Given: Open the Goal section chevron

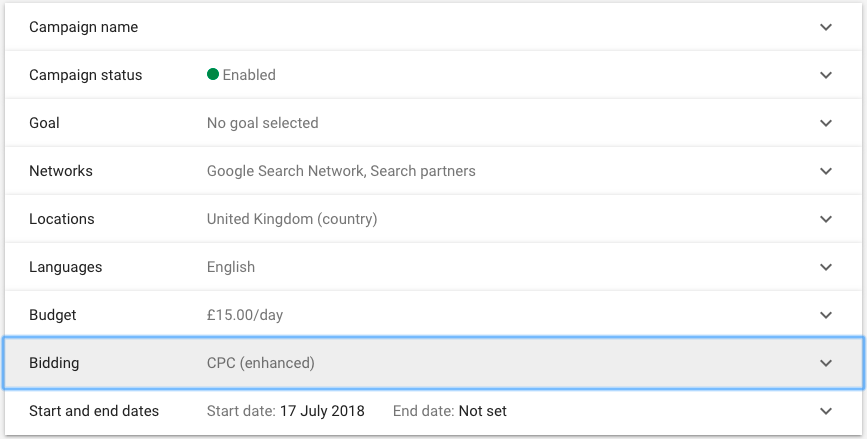Looking at the screenshot, I should (826, 123).
